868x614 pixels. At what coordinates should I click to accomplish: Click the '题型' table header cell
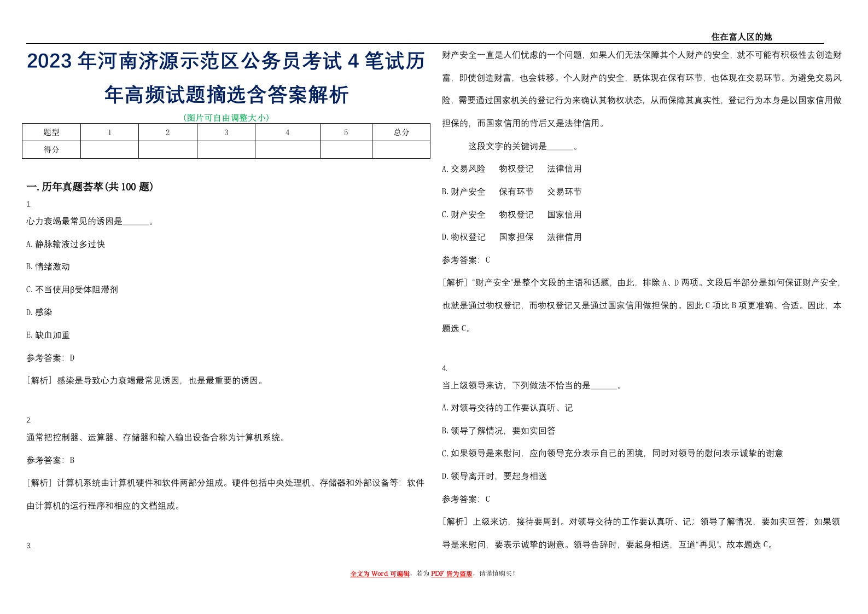(51, 132)
